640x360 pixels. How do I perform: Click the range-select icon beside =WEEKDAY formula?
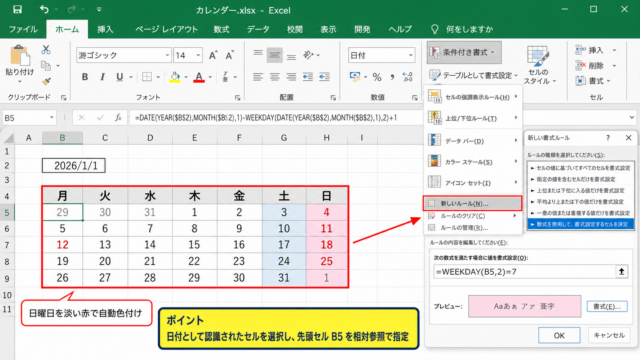tap(621, 271)
